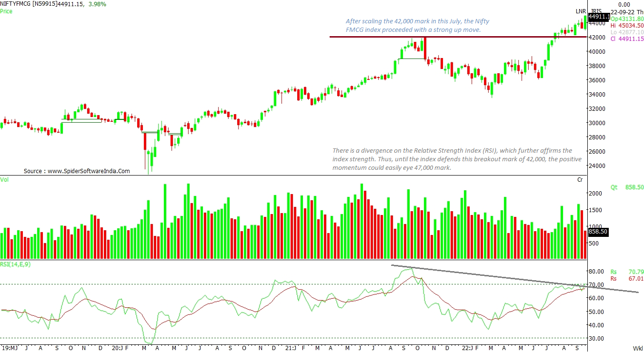Click the Wkl timeframe label
This screenshot has width=644, height=352.
point(637,348)
